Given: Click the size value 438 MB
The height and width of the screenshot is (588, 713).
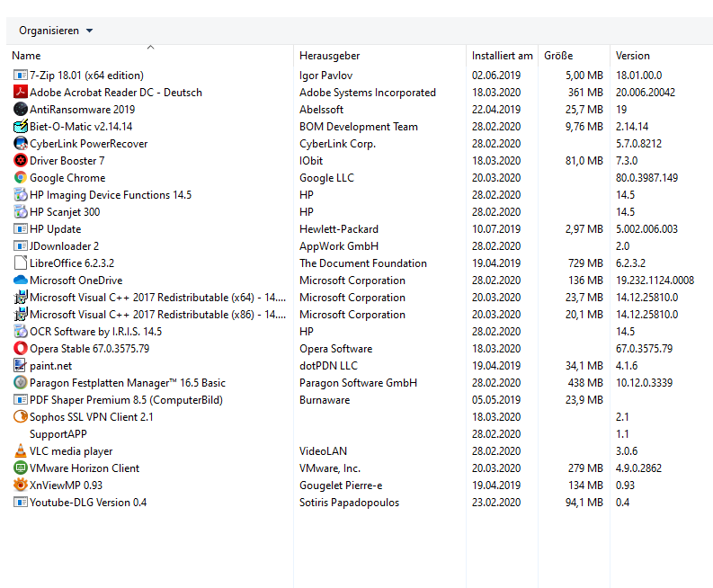Looking at the screenshot, I should 585,383.
